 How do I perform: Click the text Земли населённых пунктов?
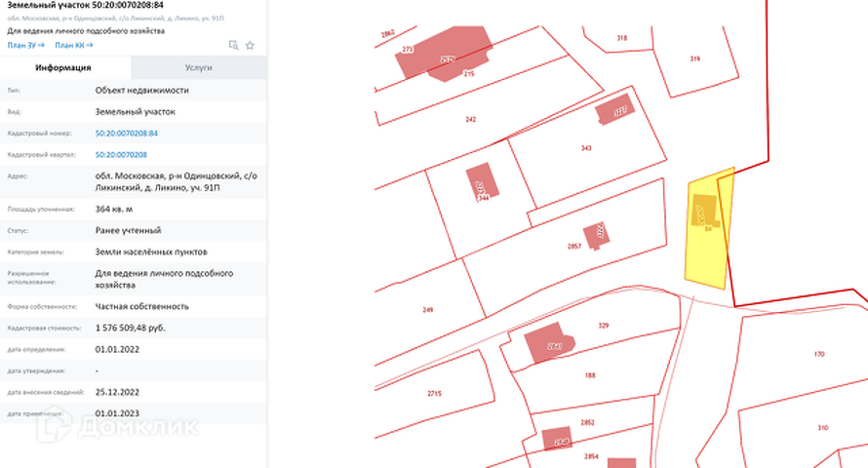[151, 253]
